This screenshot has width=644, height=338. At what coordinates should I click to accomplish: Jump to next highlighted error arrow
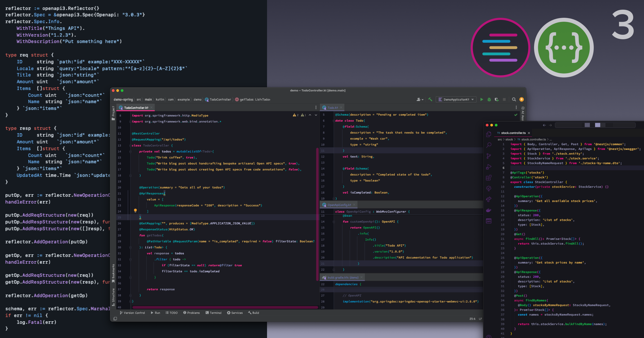point(316,115)
